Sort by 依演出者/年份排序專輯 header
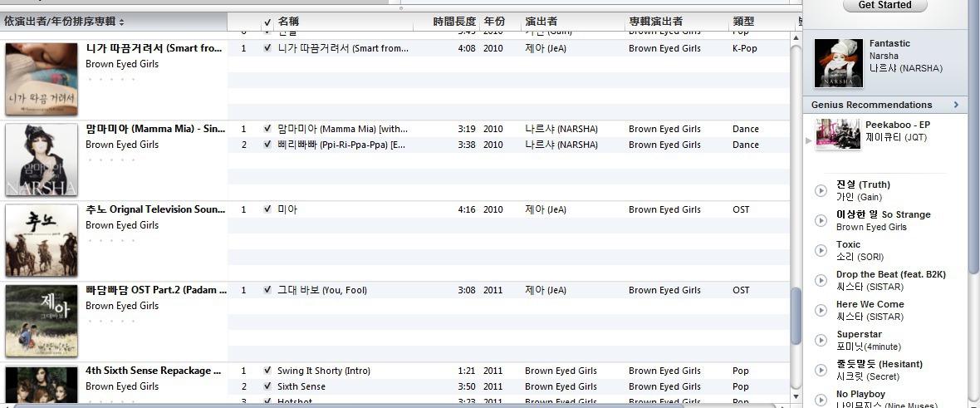Image resolution: width=980 pixels, height=408 pixels. (114, 22)
